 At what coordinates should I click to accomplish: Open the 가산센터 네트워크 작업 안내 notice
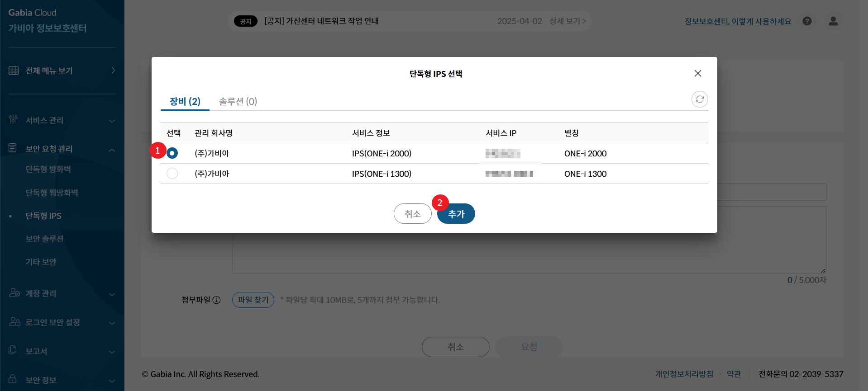[322, 21]
